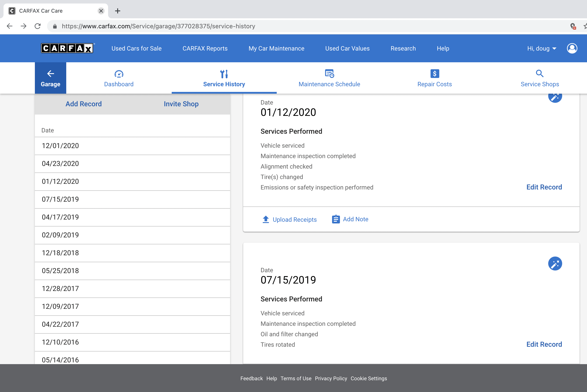Click the Service Shops magnifier icon
The height and width of the screenshot is (392, 587).
pos(540,74)
